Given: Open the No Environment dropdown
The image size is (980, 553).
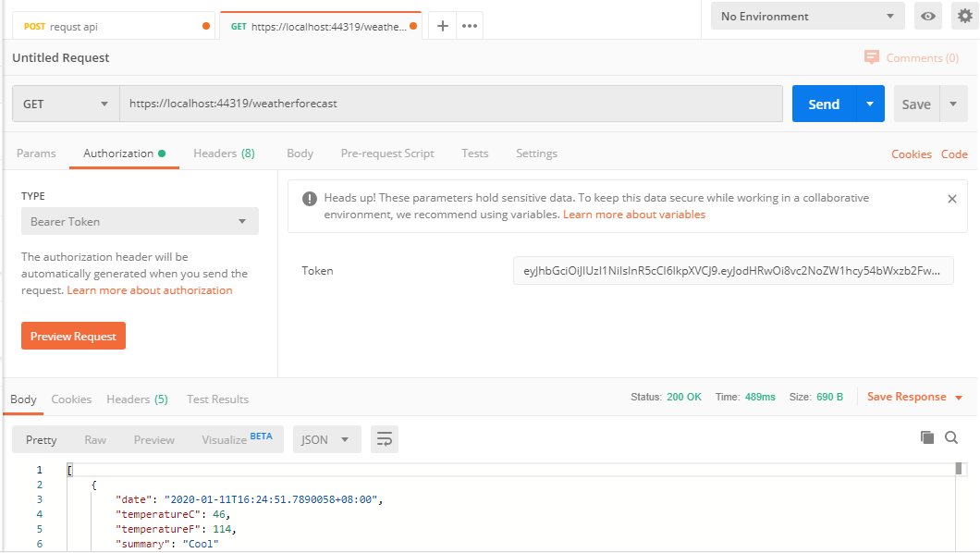Looking at the screenshot, I should tap(807, 17).
